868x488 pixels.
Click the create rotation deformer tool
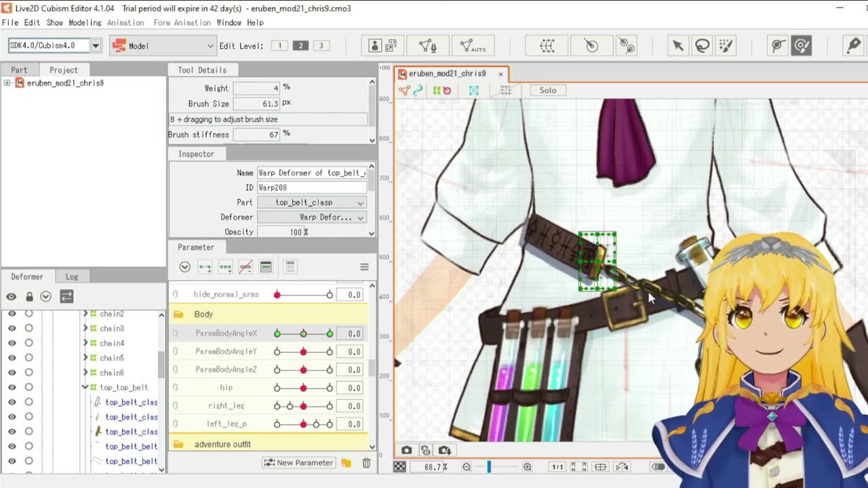point(591,45)
